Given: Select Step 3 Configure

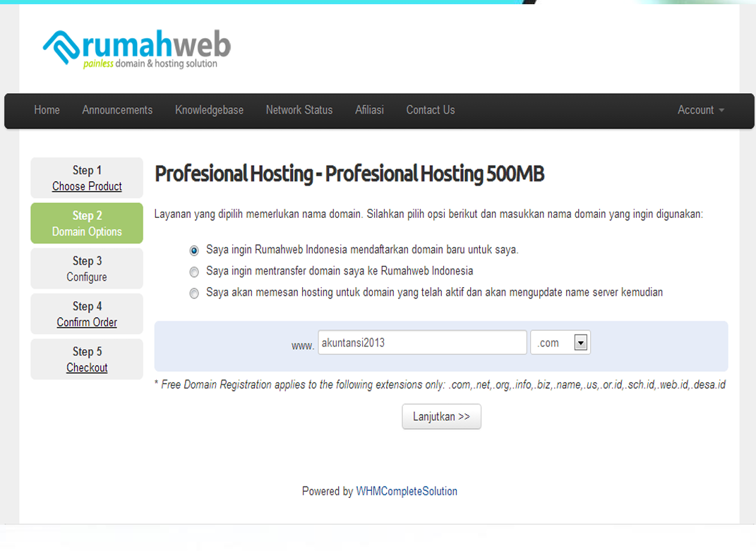Looking at the screenshot, I should [87, 268].
